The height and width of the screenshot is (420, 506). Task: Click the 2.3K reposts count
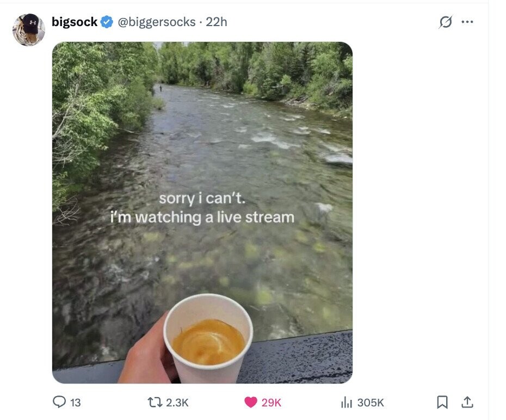click(177, 403)
